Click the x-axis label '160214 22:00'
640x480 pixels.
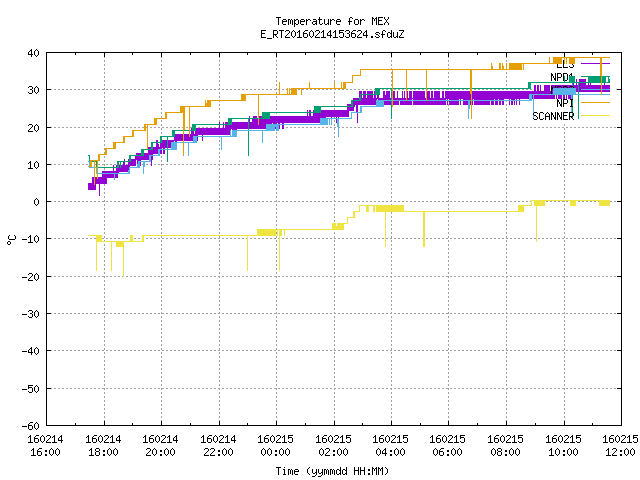[218, 445]
